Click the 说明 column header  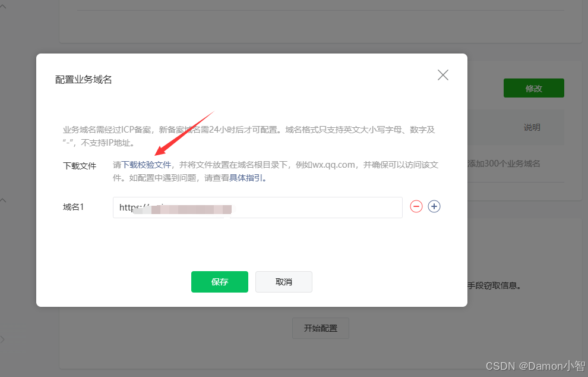[x=532, y=128]
